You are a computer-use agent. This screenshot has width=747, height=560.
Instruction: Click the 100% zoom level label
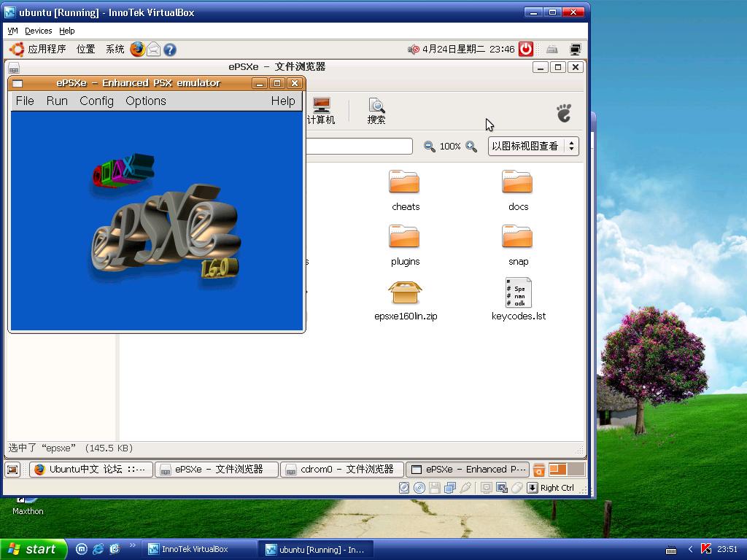450,146
